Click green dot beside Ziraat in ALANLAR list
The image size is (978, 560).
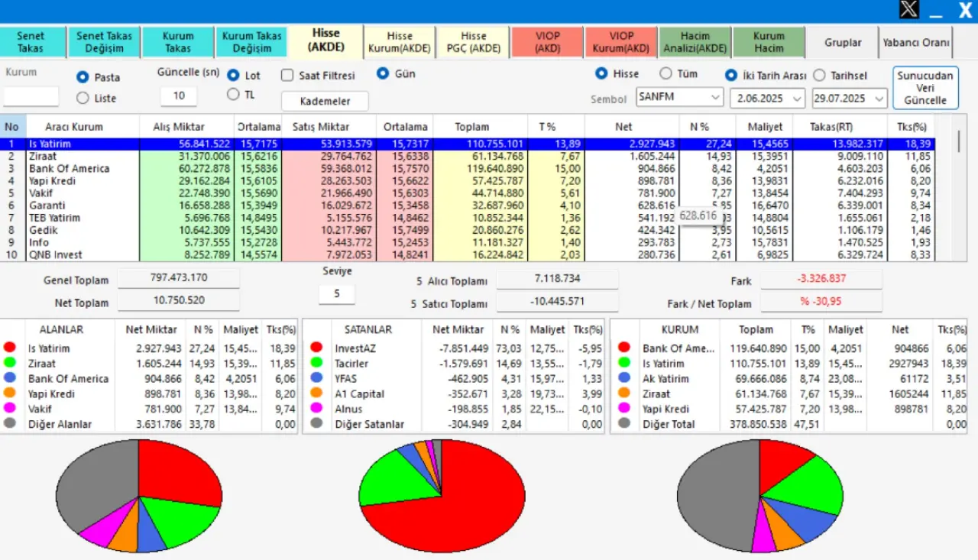click(10, 364)
